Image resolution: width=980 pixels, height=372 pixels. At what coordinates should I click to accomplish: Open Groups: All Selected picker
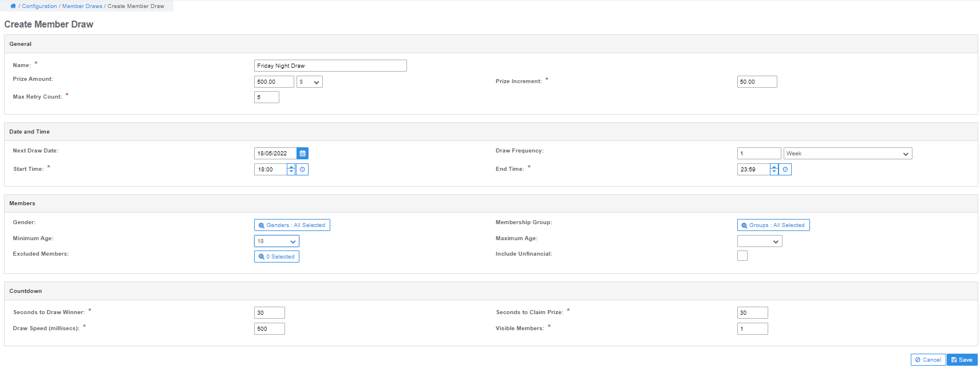pos(773,225)
